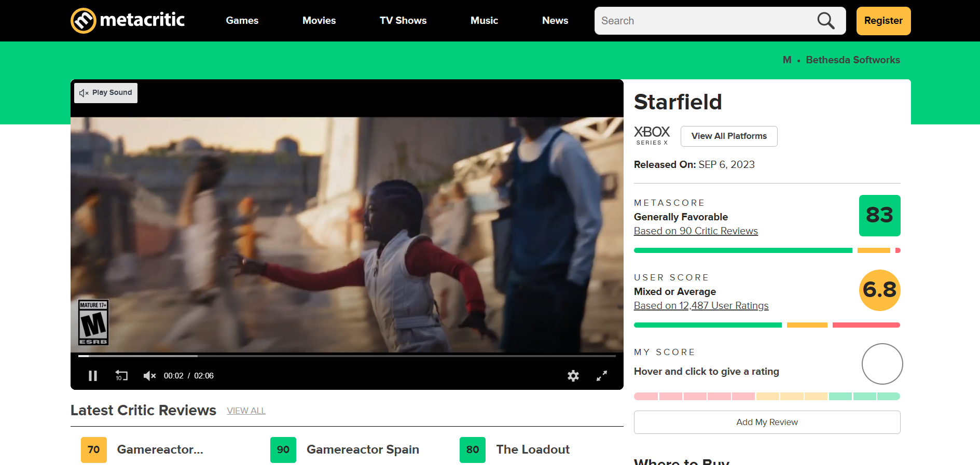Open the Movies menu

click(319, 21)
